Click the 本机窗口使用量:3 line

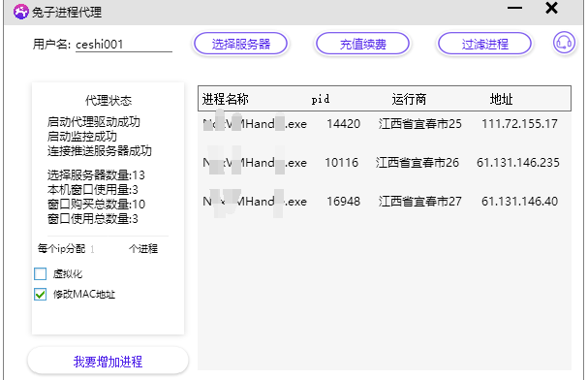(x=93, y=189)
